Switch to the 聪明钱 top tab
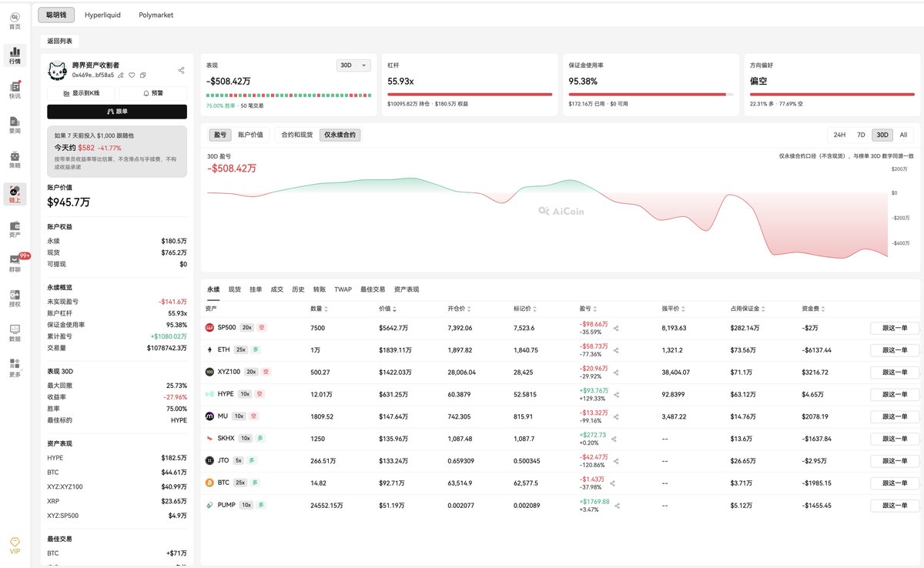Viewport: 924px width, 568px height. pos(56,15)
